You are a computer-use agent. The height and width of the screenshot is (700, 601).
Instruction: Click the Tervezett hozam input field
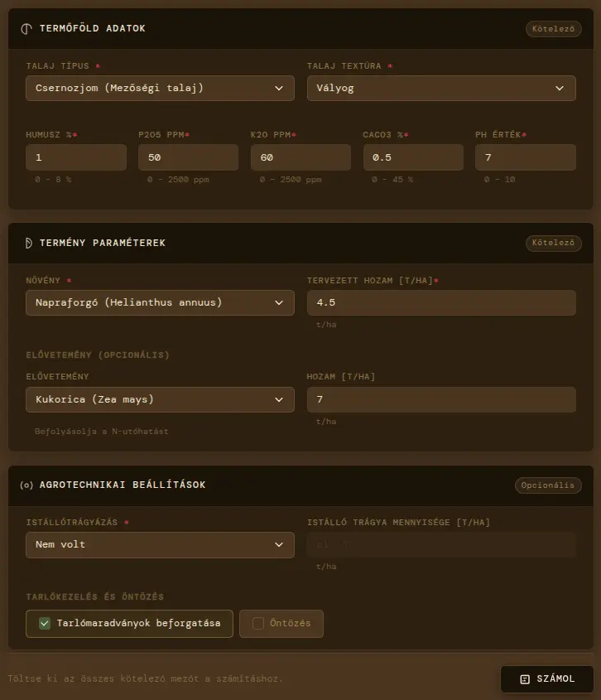coord(440,302)
